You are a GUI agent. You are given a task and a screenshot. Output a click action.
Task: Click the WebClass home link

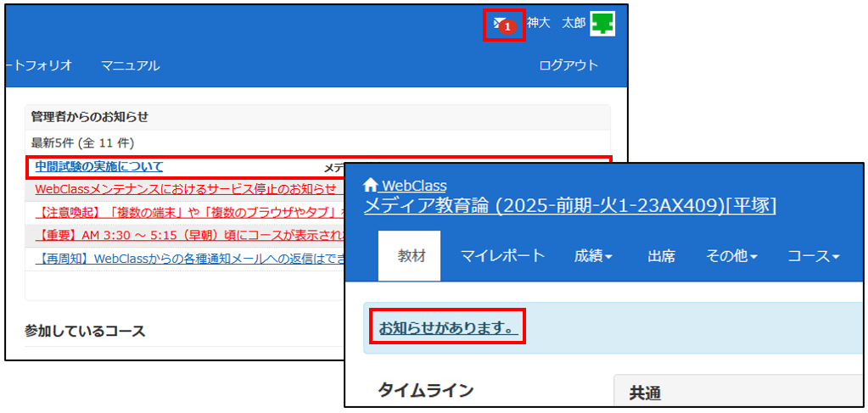pyautogui.click(x=413, y=185)
